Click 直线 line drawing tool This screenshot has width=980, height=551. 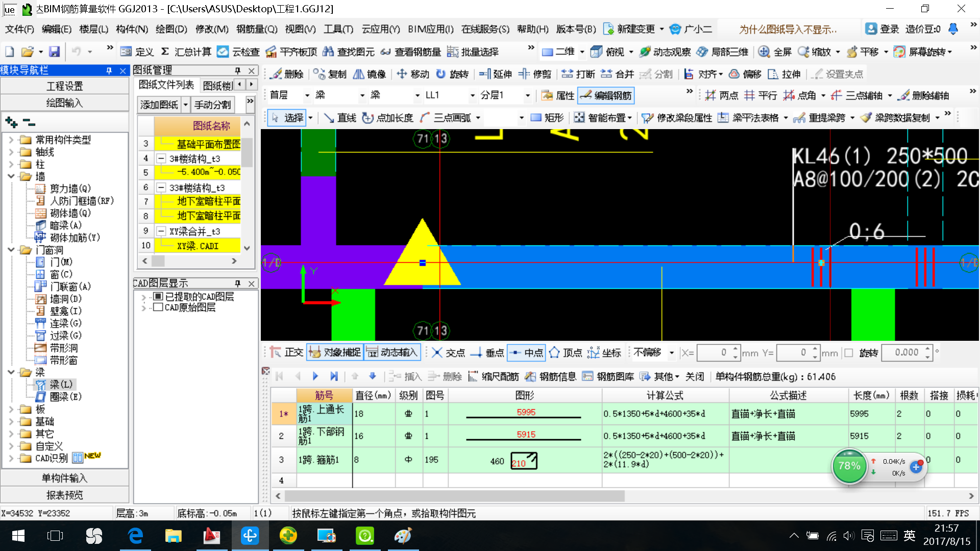tap(340, 118)
